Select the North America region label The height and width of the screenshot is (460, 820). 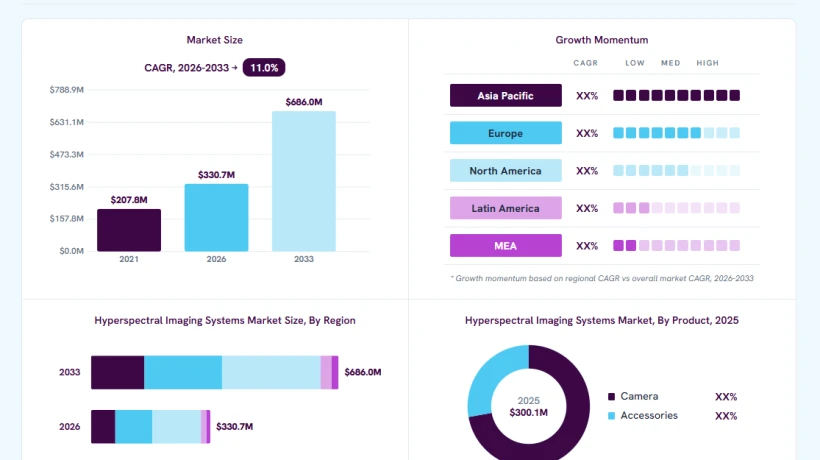tap(506, 171)
